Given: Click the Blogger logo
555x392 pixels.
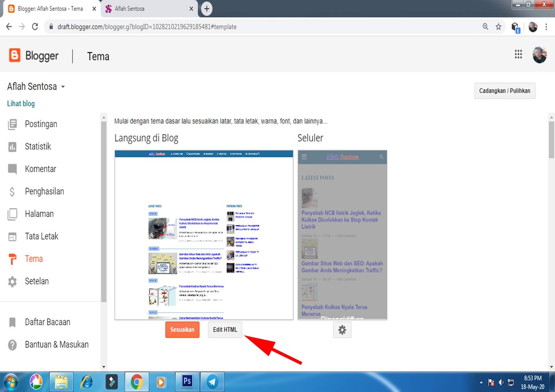Looking at the screenshot, I should point(15,55).
